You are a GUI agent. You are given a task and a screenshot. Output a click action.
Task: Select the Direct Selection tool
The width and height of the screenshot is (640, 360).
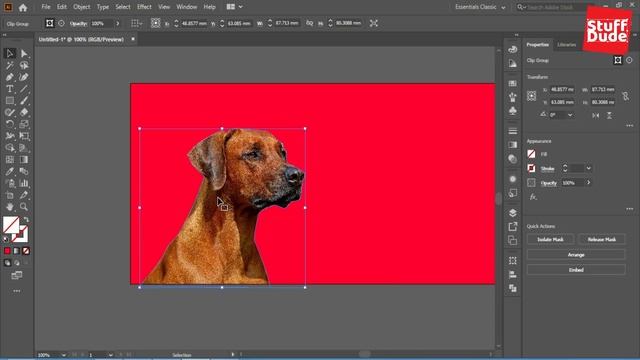24,53
